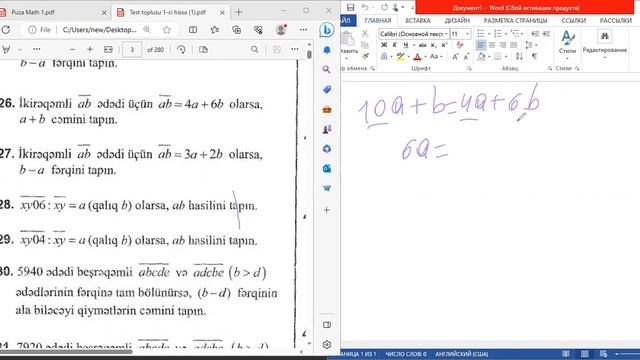
Task: Open the Favorites list in Edge
Action: [215, 30]
